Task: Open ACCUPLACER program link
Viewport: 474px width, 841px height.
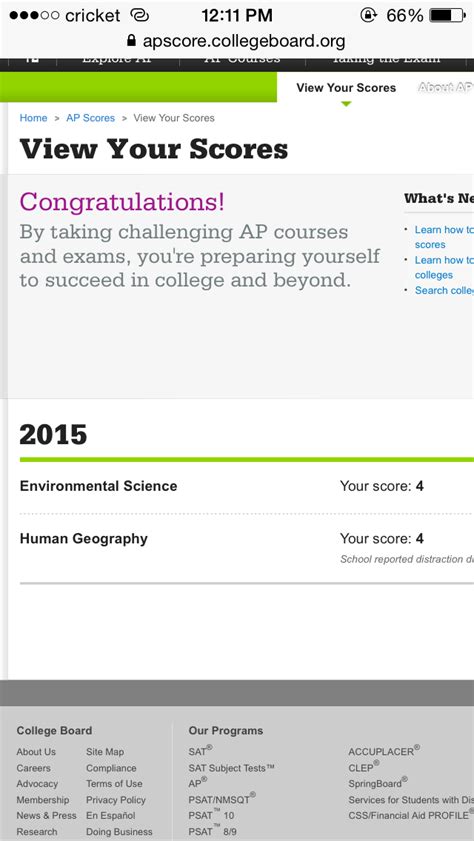Action: (384, 751)
